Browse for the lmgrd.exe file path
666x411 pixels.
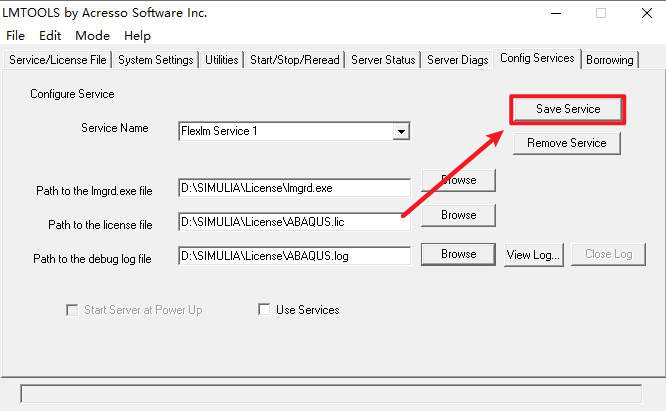pos(458,180)
